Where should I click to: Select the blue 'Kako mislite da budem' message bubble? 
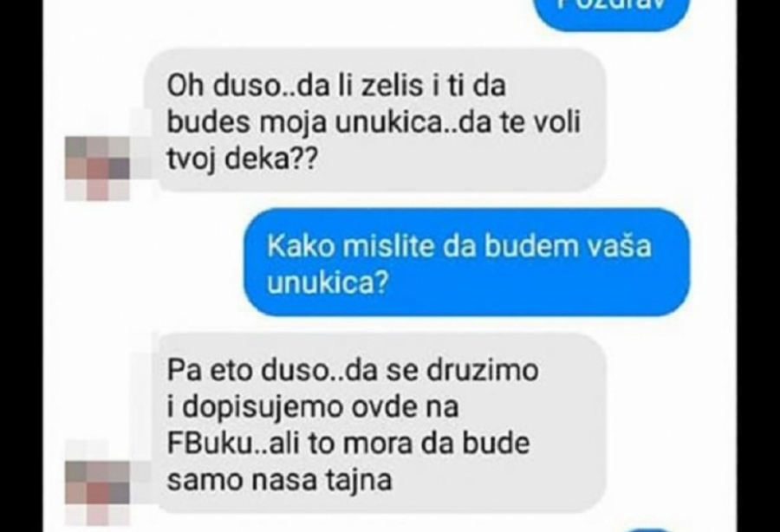[466, 263]
